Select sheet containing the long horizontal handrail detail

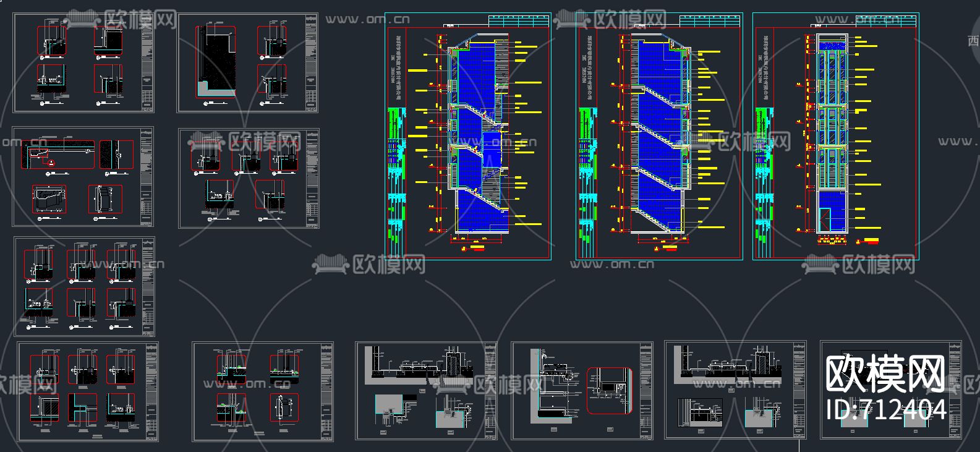83,177
